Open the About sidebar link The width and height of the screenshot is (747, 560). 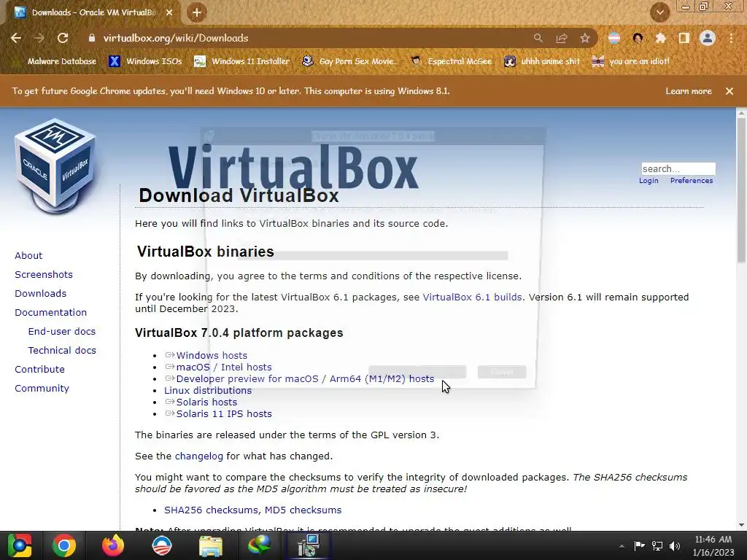coord(28,256)
